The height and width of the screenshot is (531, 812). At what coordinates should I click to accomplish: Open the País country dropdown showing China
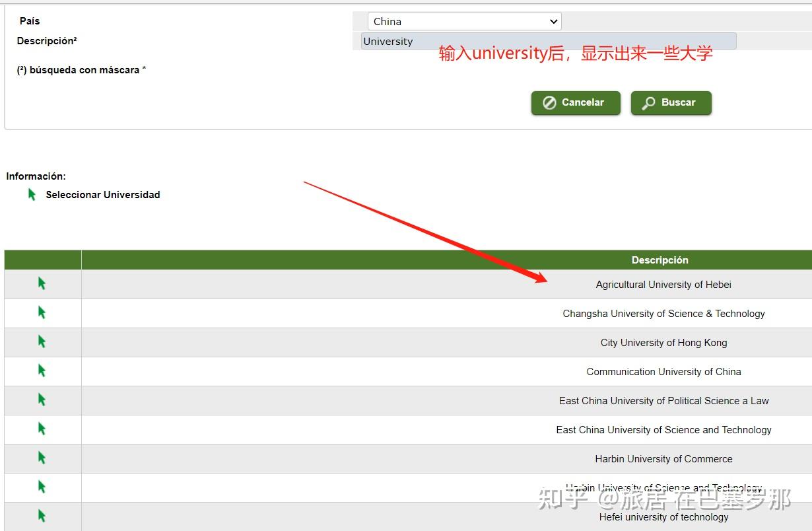pyautogui.click(x=464, y=21)
